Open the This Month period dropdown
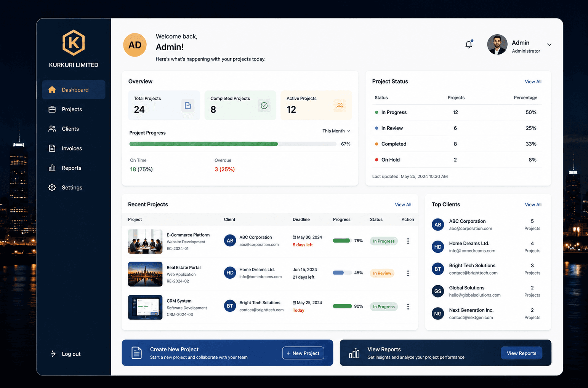The image size is (588, 388). pos(336,131)
